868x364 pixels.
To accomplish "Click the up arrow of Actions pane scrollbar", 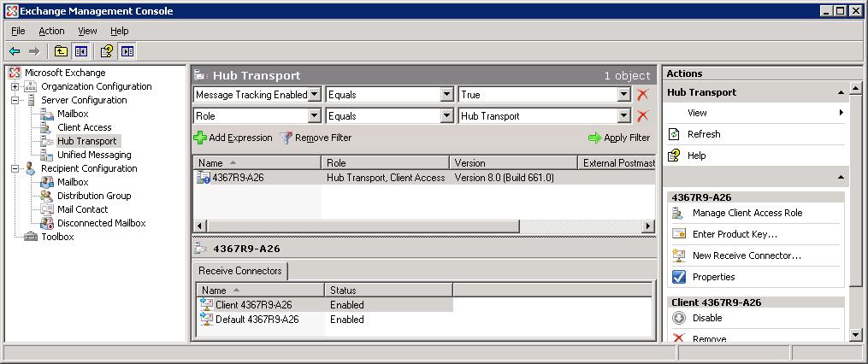I will click(856, 89).
